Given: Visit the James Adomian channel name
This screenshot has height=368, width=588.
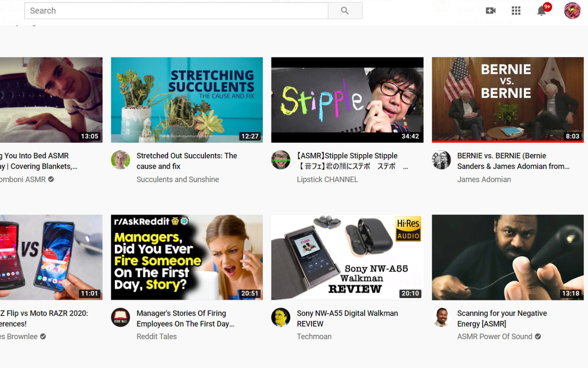Looking at the screenshot, I should pos(484,179).
